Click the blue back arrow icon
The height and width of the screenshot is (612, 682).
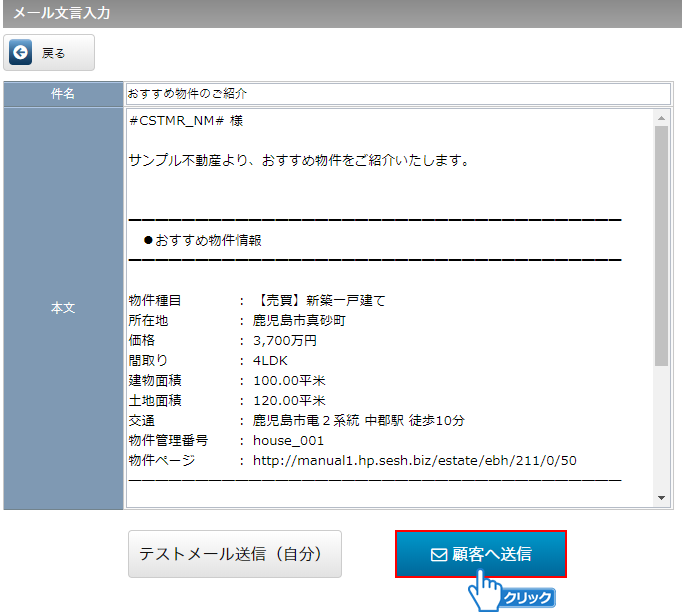tap(20, 52)
